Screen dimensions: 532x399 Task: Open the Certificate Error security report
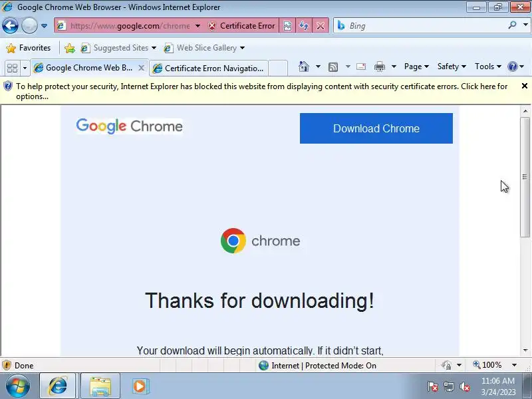(241, 26)
